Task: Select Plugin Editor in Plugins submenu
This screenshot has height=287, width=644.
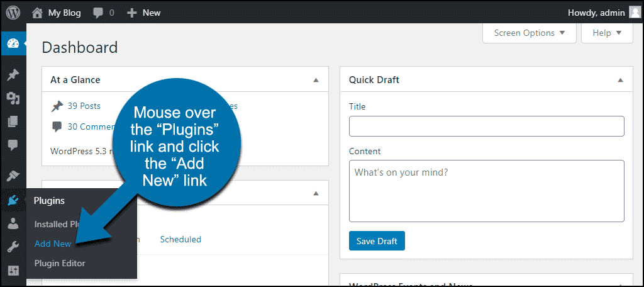Action: [x=60, y=263]
